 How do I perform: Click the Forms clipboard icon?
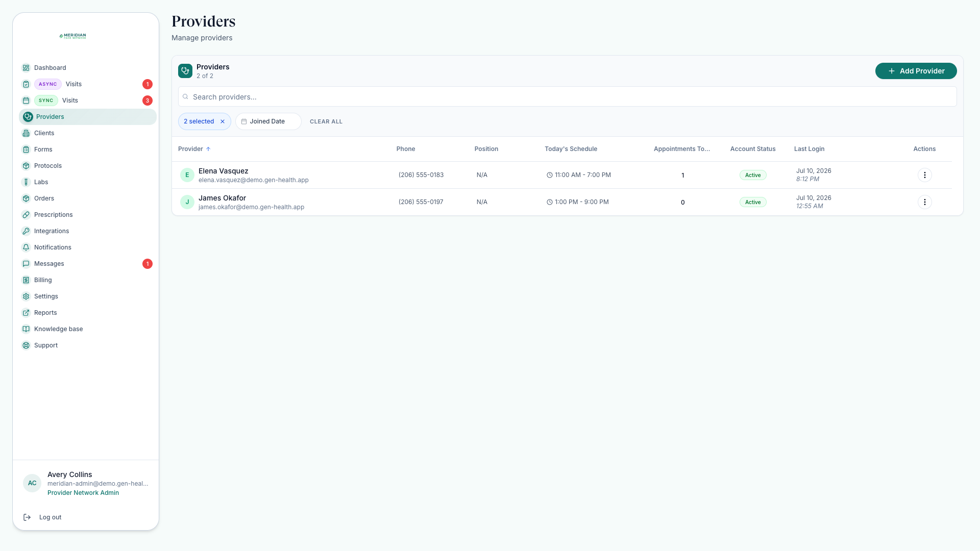click(26, 149)
